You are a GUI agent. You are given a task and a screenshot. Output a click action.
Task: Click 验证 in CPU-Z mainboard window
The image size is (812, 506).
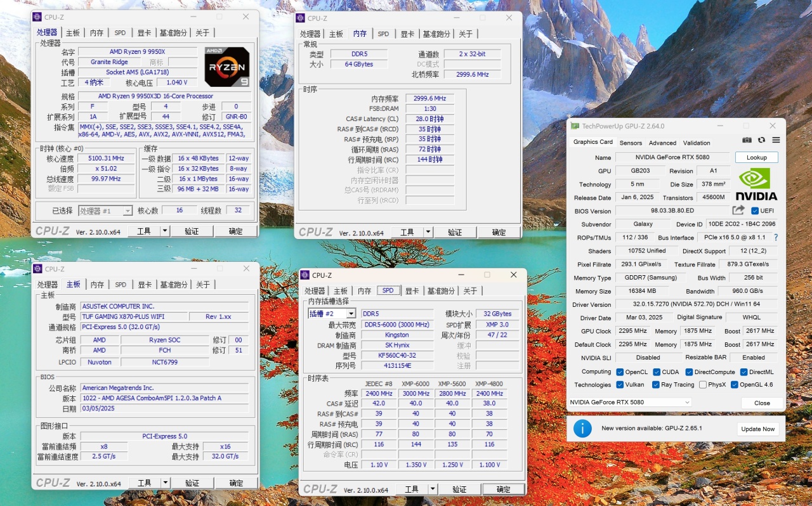[192, 483]
